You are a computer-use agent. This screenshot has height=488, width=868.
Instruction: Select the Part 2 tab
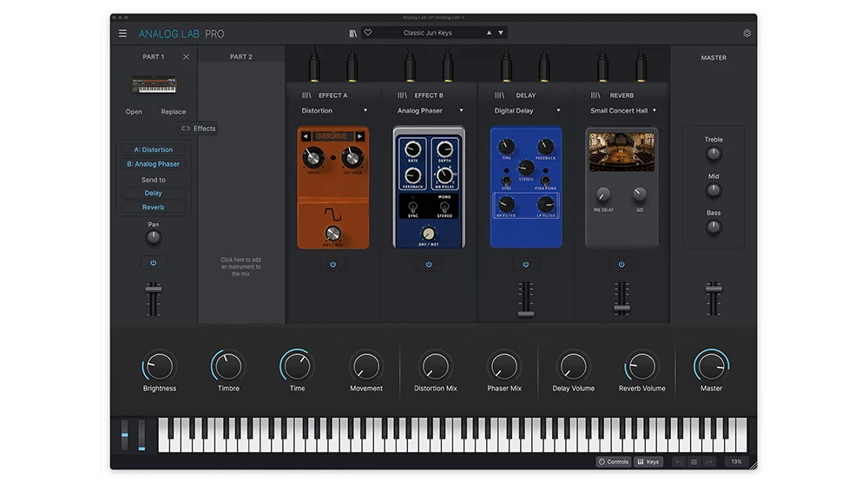point(241,57)
